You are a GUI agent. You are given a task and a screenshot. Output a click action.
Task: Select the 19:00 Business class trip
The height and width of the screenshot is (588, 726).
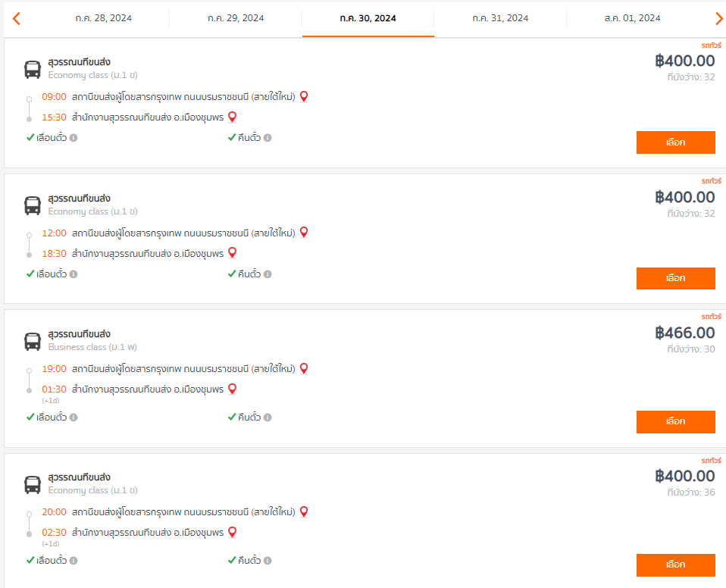[675, 422]
